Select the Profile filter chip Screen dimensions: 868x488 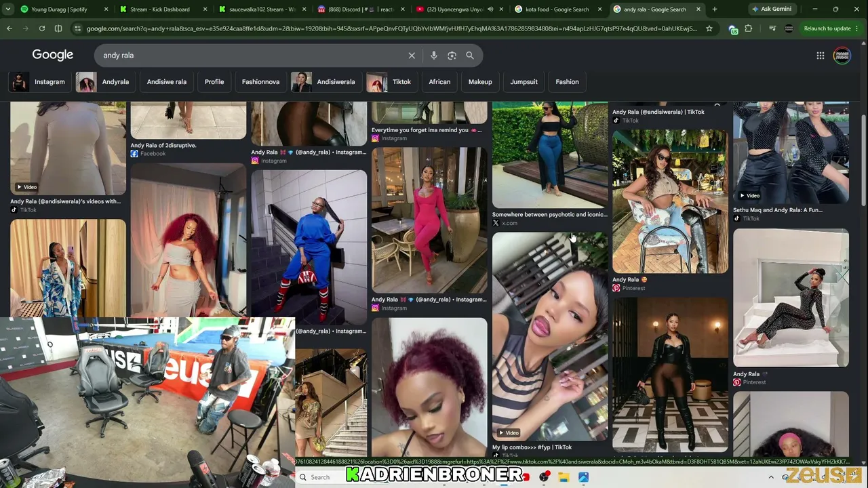(214, 82)
